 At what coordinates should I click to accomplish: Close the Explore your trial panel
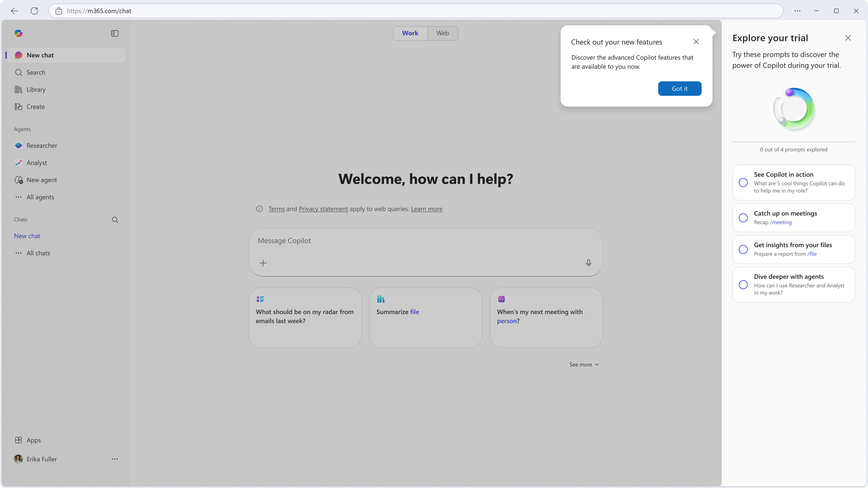(848, 38)
